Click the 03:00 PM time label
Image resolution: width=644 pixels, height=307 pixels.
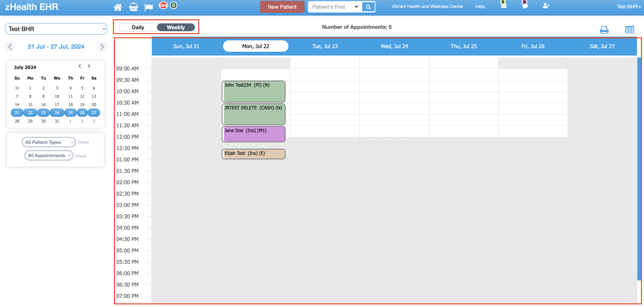(128, 205)
